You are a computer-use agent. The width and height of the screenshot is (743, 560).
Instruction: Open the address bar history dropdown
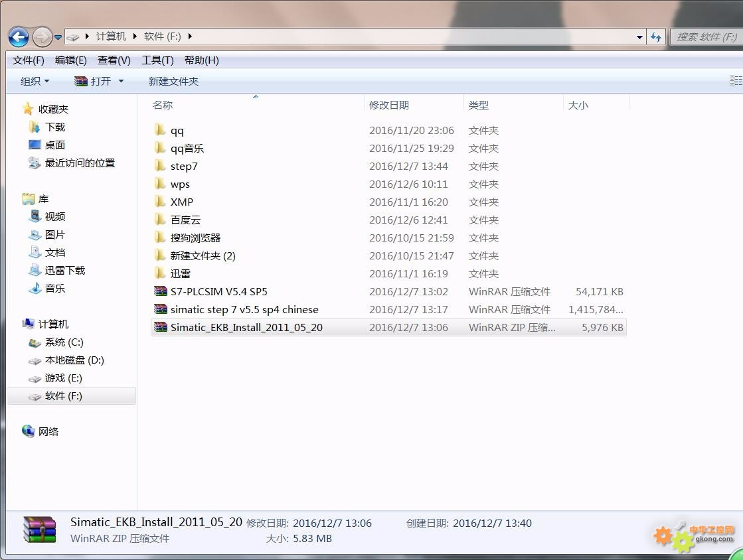639,37
